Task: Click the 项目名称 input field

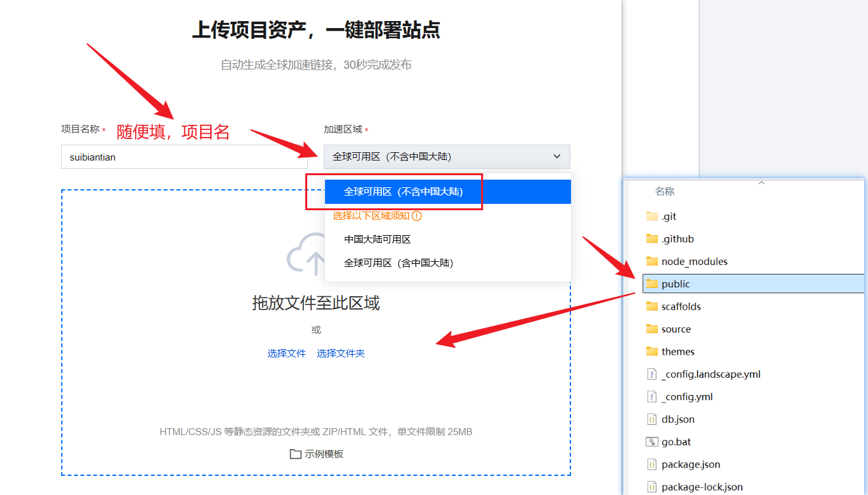Action: 184,157
